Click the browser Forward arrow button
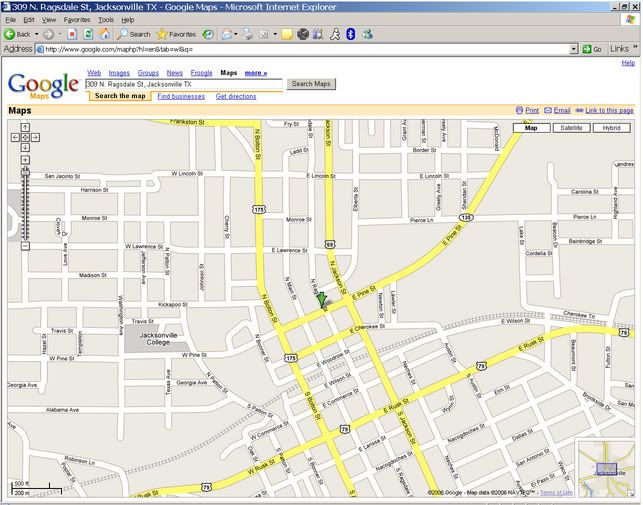This screenshot has height=505, width=643. click(x=48, y=34)
